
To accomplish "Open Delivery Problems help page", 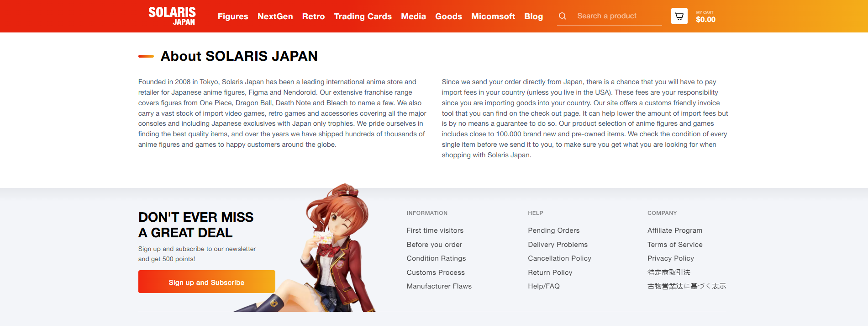I will (x=558, y=245).
